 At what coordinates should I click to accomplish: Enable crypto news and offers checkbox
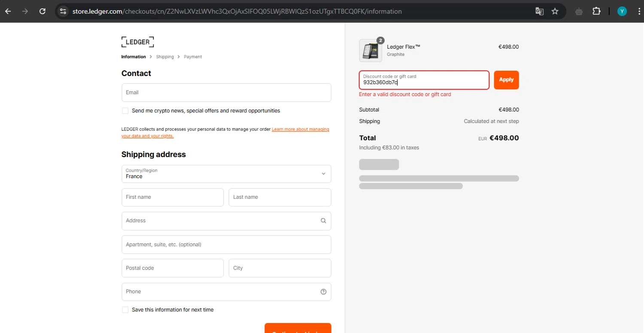[x=125, y=111]
